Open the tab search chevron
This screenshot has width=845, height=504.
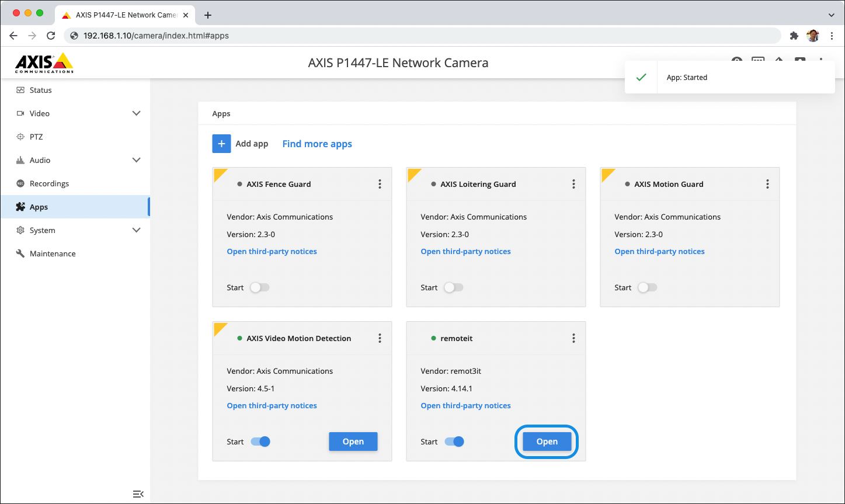click(x=832, y=15)
